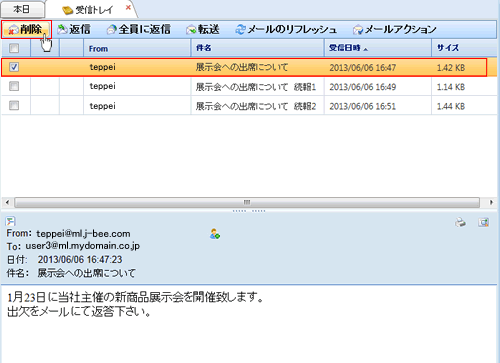Click recipient user3@ml.mydomain.co.jp

point(83,246)
